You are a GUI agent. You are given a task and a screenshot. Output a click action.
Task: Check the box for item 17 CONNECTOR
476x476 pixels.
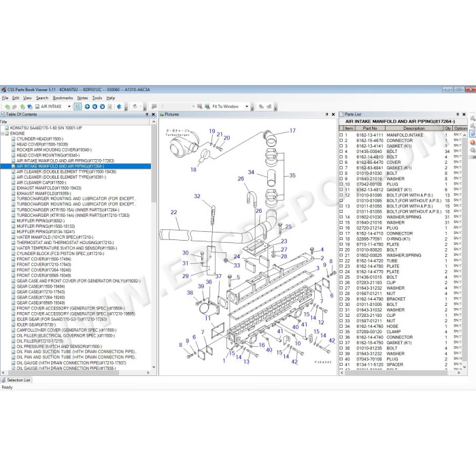(x=341, y=233)
